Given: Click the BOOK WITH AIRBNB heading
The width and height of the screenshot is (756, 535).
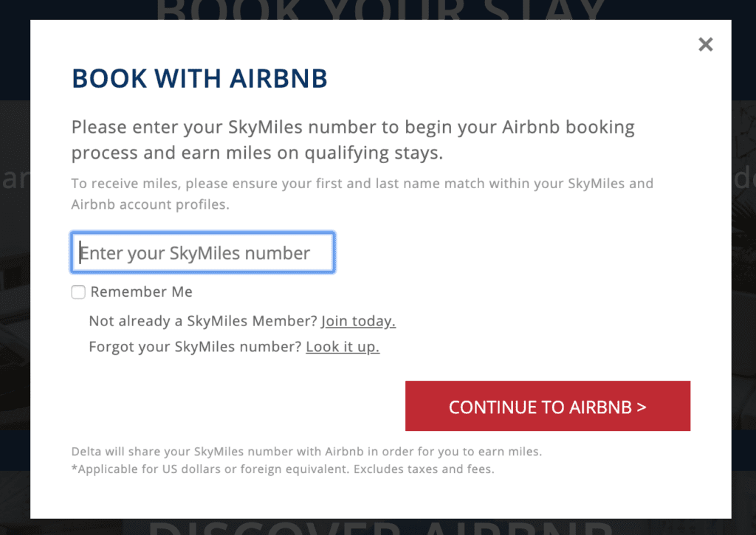Looking at the screenshot, I should [199, 78].
